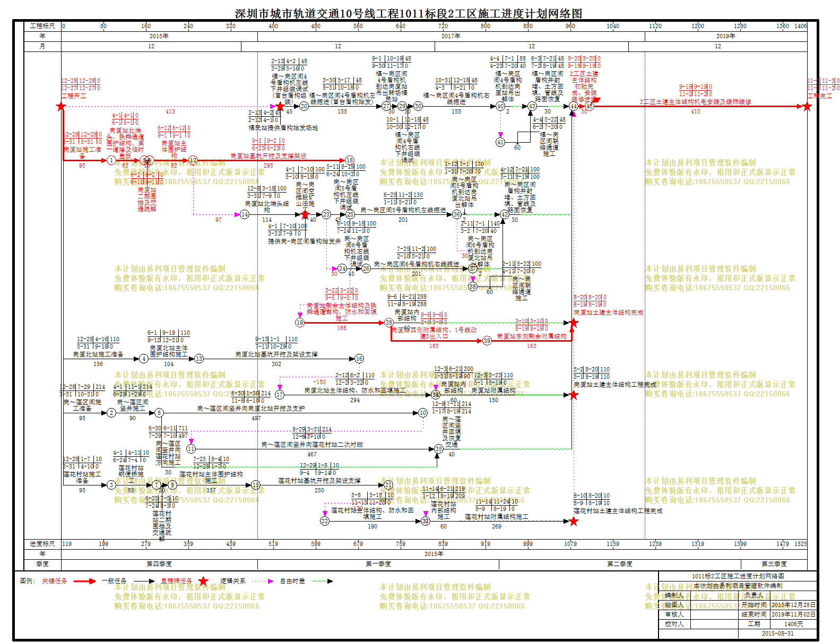
Task: Click the 莲花村站附属结构施工 task label
Action: [x=497, y=517]
